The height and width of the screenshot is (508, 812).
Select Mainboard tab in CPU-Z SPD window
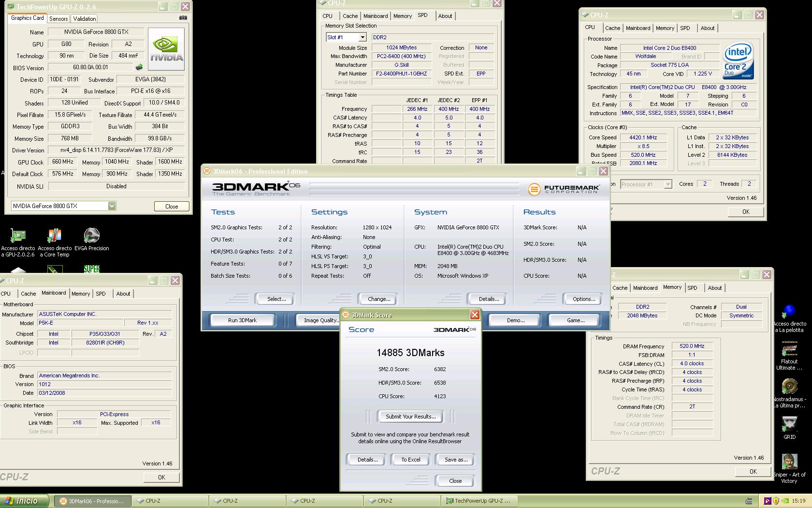coord(376,16)
